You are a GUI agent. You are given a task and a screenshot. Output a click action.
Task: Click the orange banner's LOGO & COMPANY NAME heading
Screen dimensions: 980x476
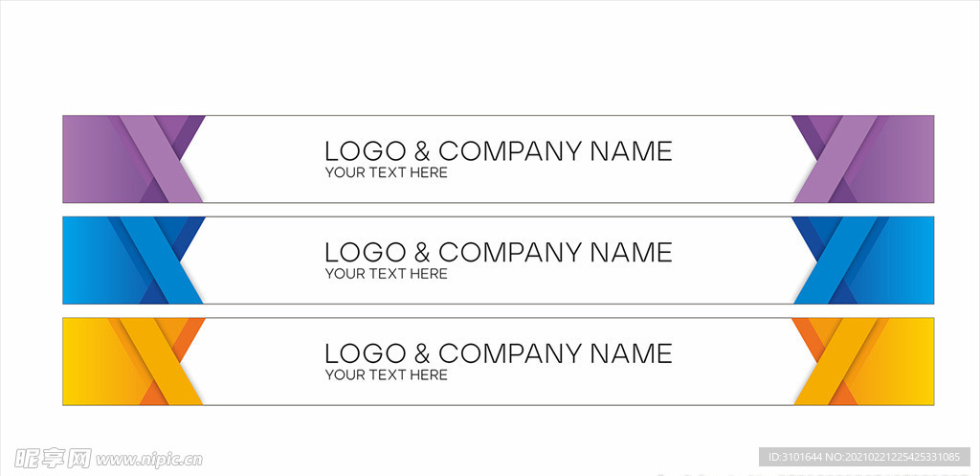[498, 354]
